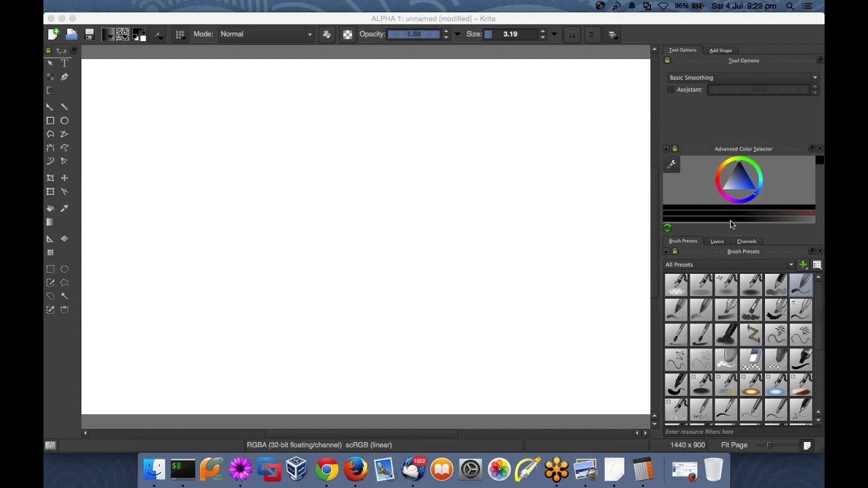Viewport: 868px width, 488px height.
Task: Select the Rectangular Selection tool
Action: click(x=50, y=269)
